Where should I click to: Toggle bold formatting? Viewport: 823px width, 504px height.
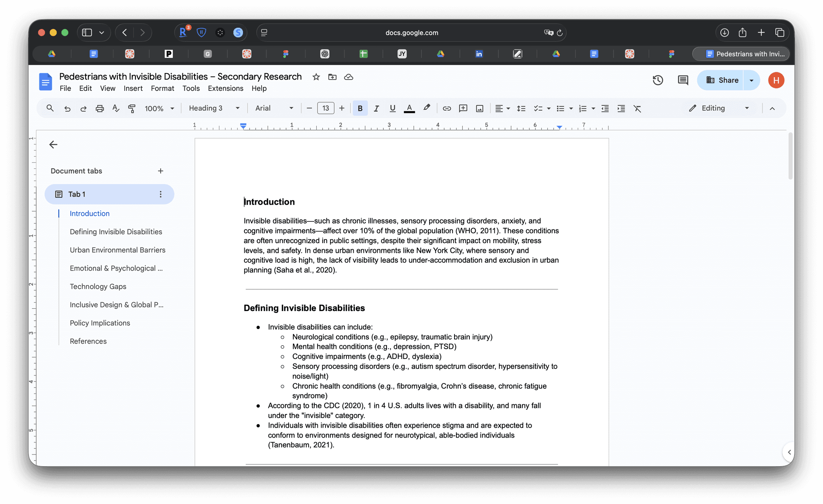[x=360, y=108]
